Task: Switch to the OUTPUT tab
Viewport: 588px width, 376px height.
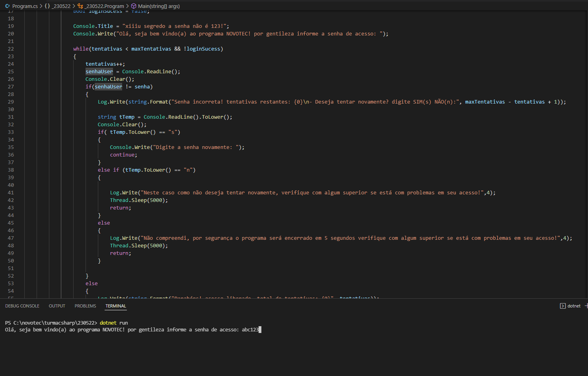Action: [57, 305]
